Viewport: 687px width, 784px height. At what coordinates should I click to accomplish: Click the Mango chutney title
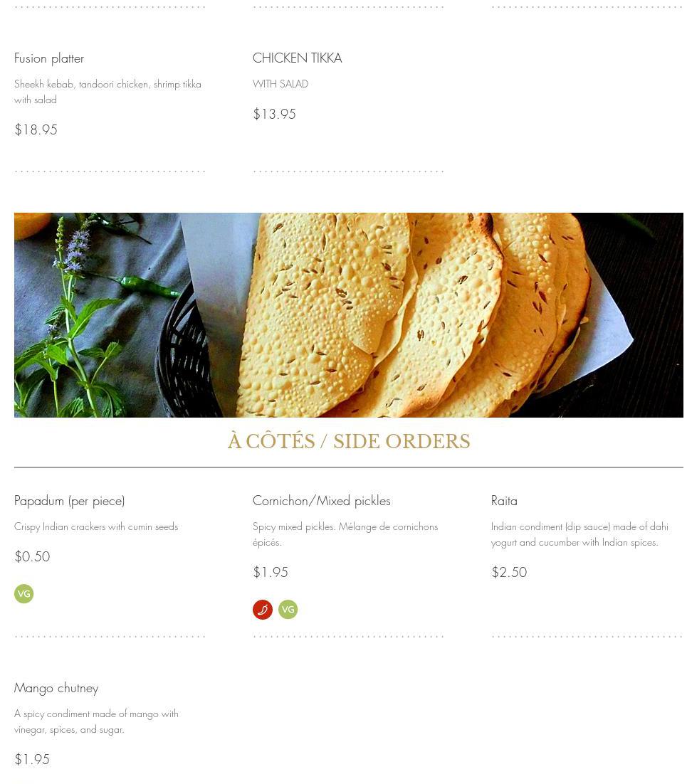click(x=56, y=688)
